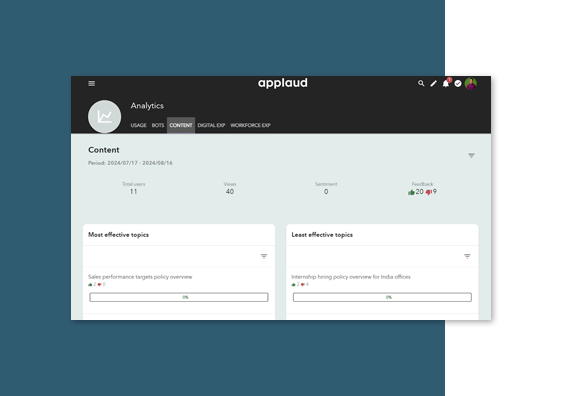Screen dimensions: 562x396
Task: Go to the DIGITAL EXP tab
Action: pos(211,125)
